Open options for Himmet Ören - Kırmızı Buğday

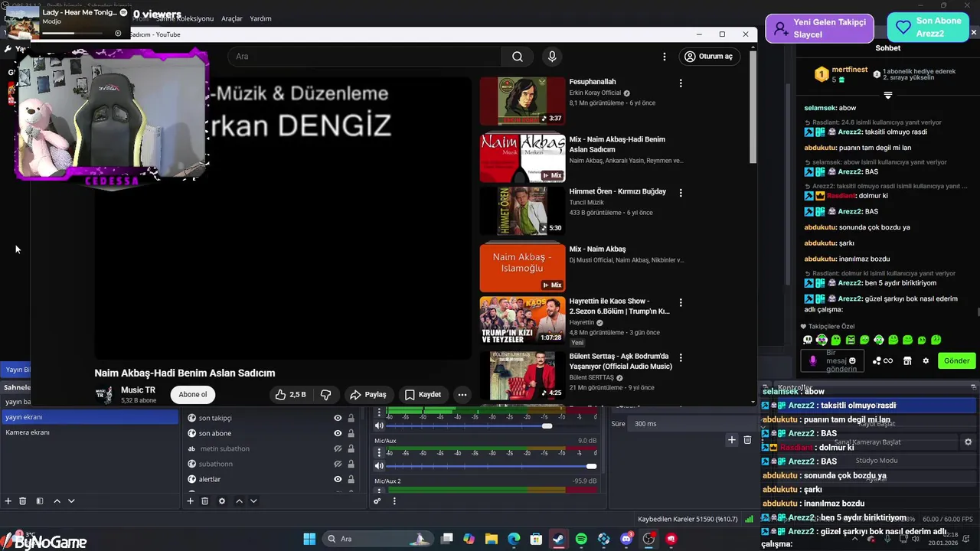click(681, 193)
